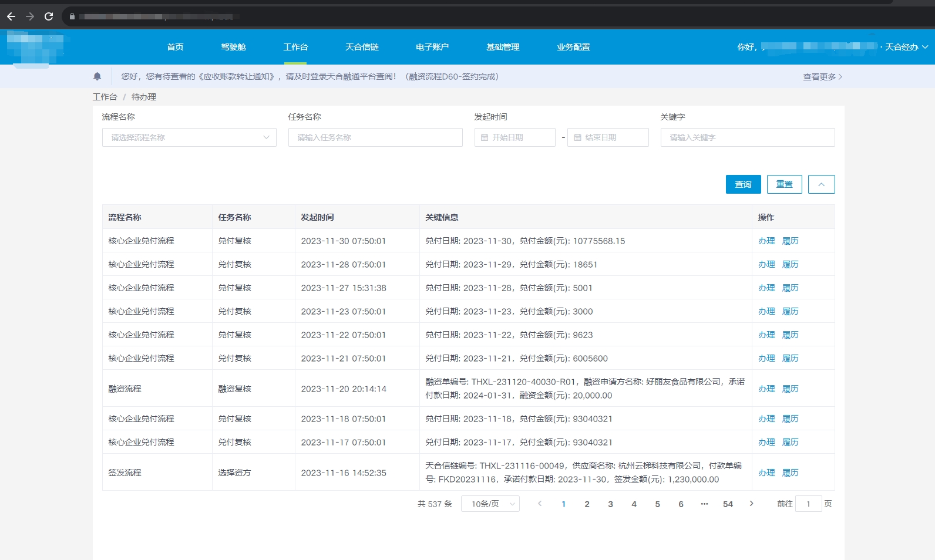The height and width of the screenshot is (560, 935).
Task: Click 履历 for the 融资复核 row
Action: click(x=791, y=389)
